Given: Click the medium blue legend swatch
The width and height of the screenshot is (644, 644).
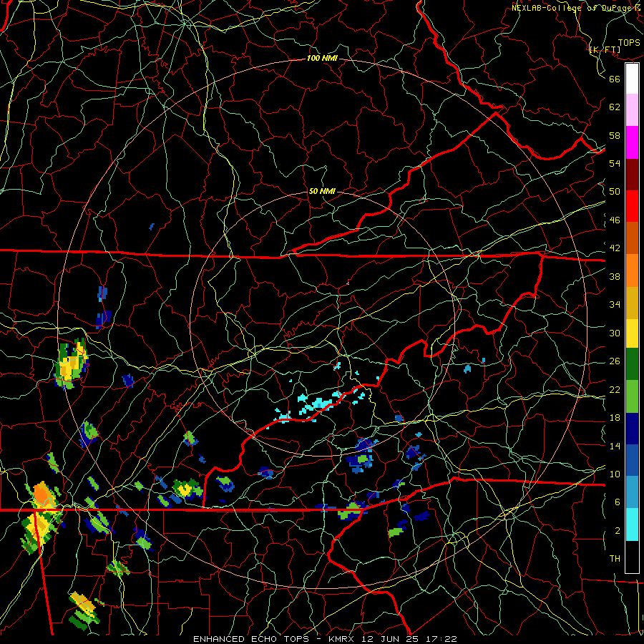Looking at the screenshot, I should (x=632, y=460).
